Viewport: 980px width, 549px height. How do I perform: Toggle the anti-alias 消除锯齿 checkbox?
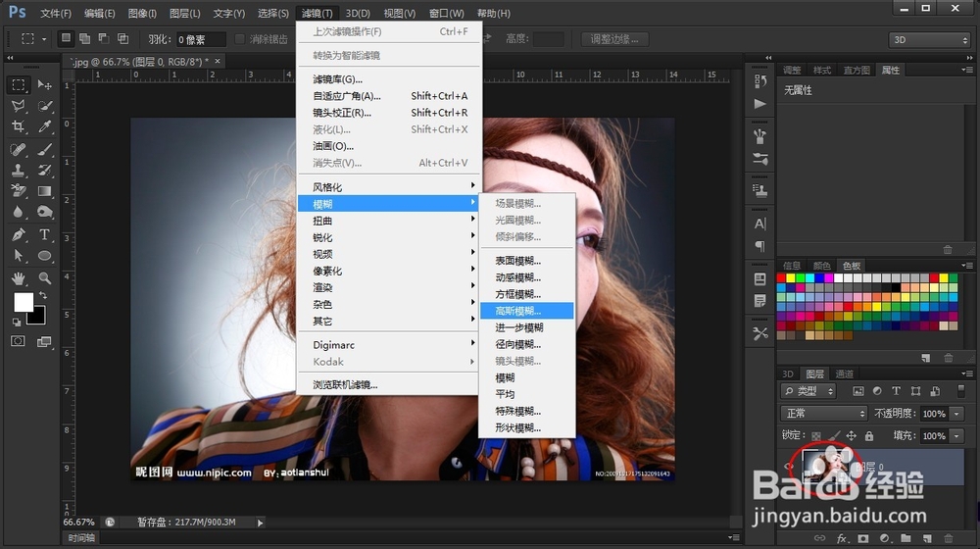[239, 39]
